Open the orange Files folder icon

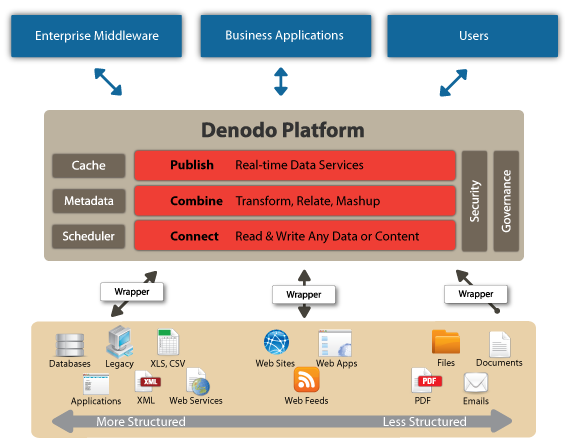(446, 342)
